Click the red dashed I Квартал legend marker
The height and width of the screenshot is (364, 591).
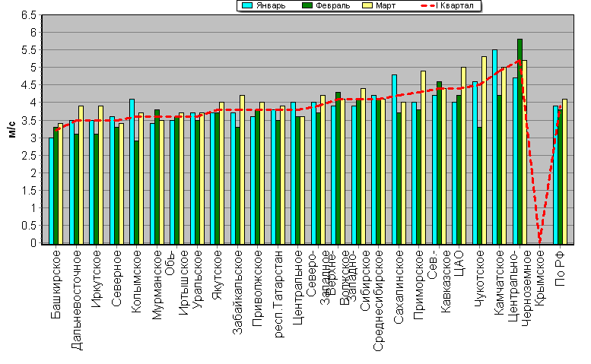(x=427, y=5)
